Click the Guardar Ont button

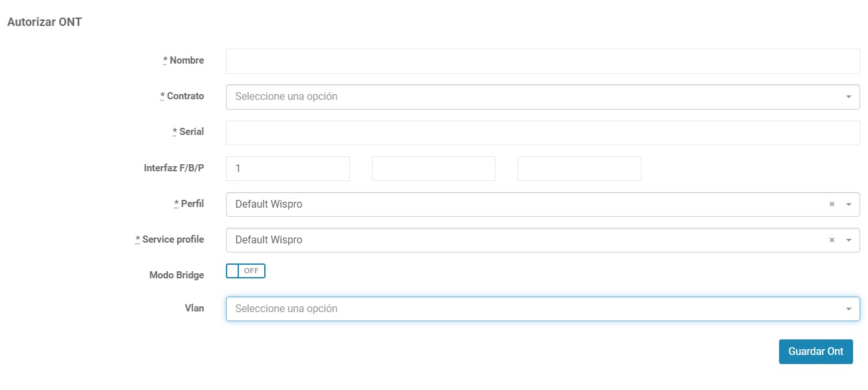816,352
